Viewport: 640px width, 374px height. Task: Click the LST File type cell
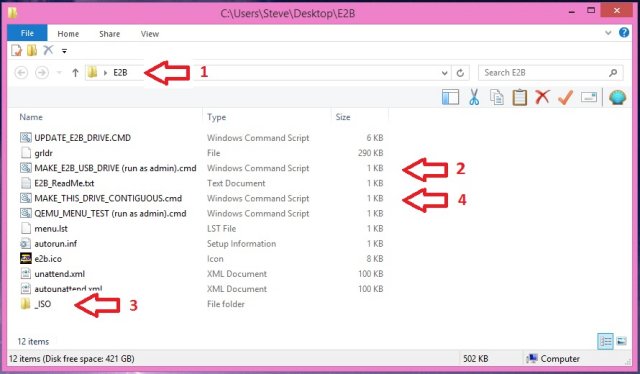[221, 229]
